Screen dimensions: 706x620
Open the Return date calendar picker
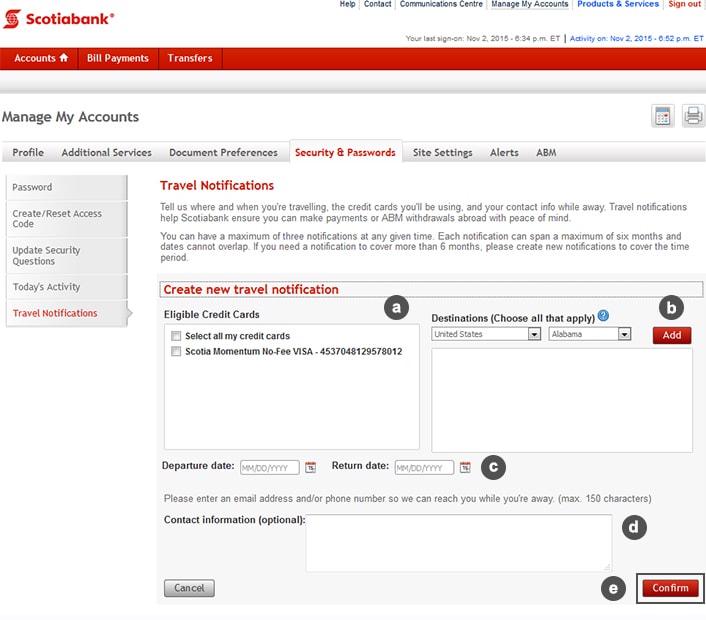pos(465,467)
